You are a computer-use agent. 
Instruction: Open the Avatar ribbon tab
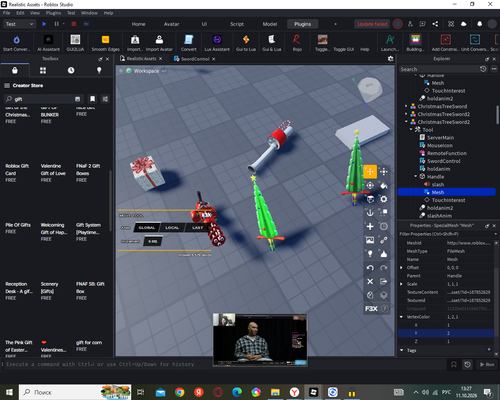pos(171,24)
